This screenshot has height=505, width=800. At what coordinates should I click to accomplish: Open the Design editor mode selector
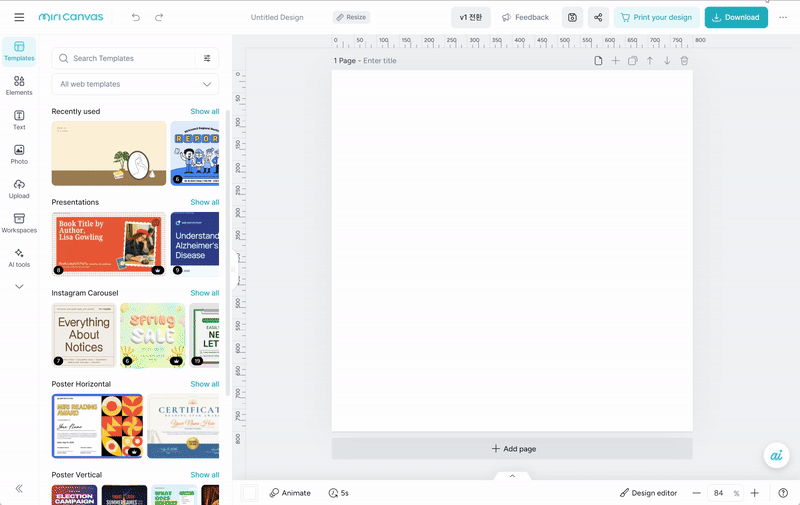pos(648,493)
